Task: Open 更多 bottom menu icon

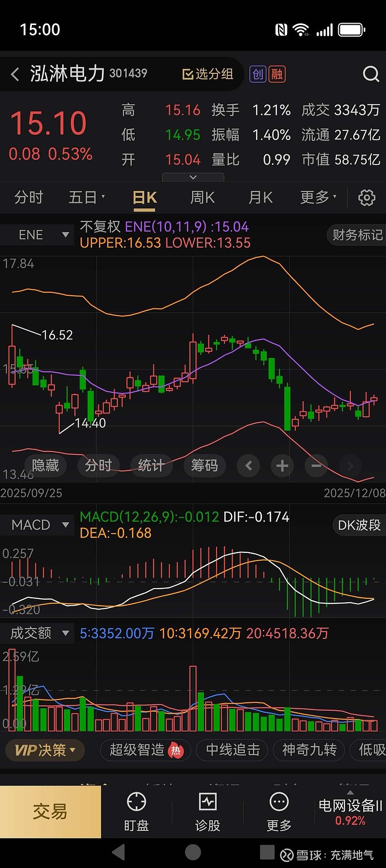Action: click(x=279, y=812)
